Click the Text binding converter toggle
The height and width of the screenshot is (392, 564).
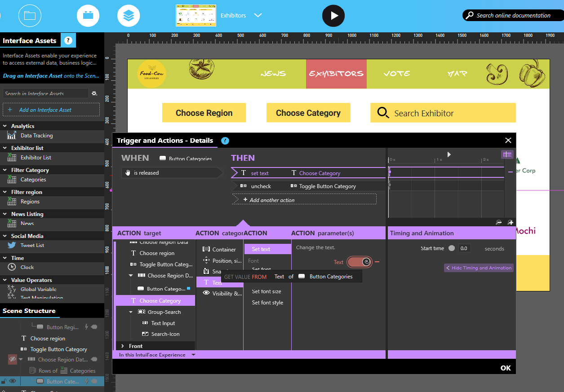pos(360,262)
